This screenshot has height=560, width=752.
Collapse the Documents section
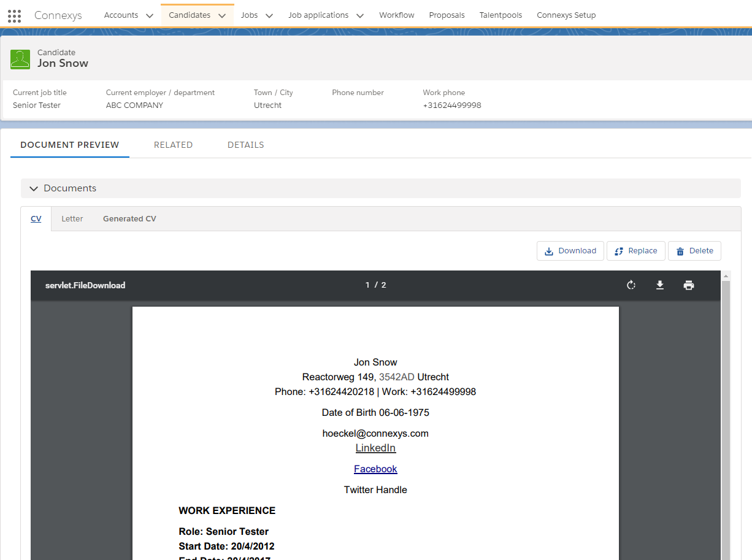click(x=34, y=188)
